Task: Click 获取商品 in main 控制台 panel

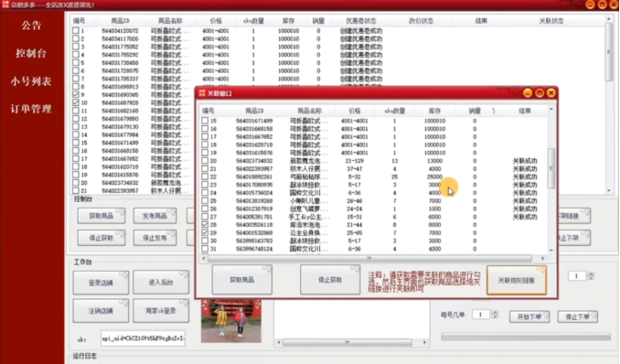Action: pyautogui.click(x=102, y=216)
